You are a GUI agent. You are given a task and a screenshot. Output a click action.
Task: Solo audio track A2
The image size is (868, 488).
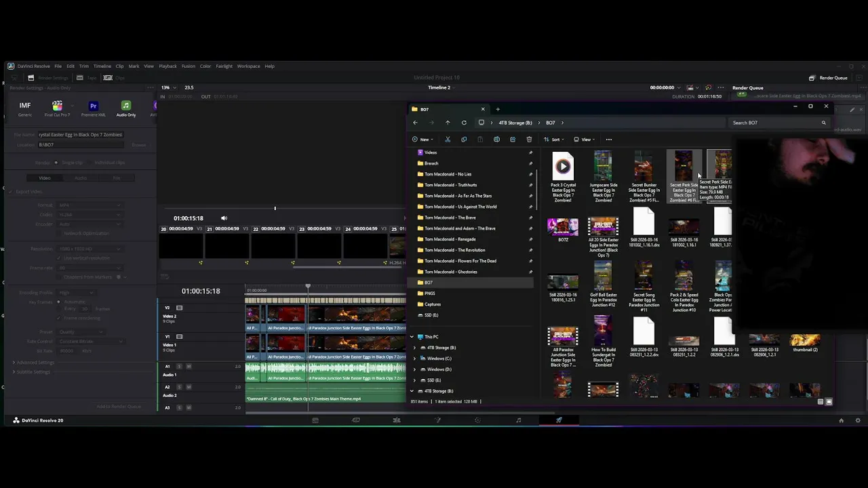pos(180,387)
